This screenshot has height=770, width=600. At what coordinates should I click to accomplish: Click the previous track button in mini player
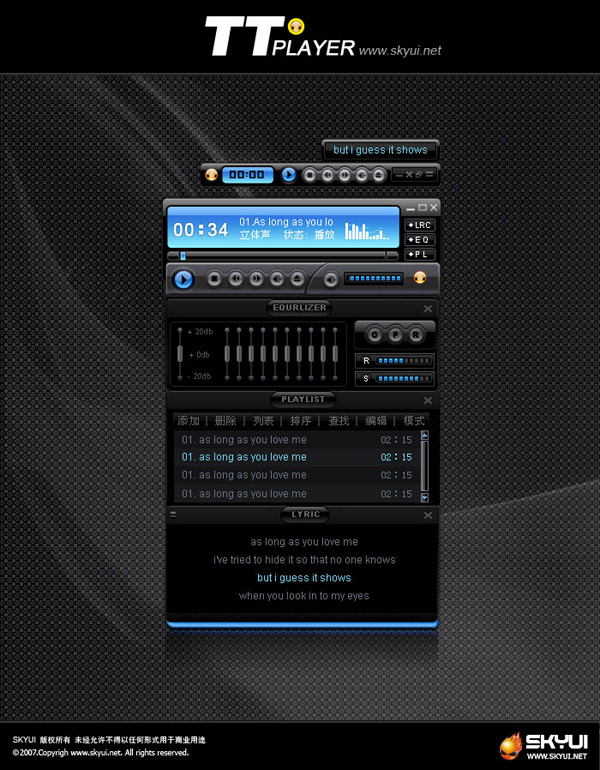pyautogui.click(x=327, y=175)
